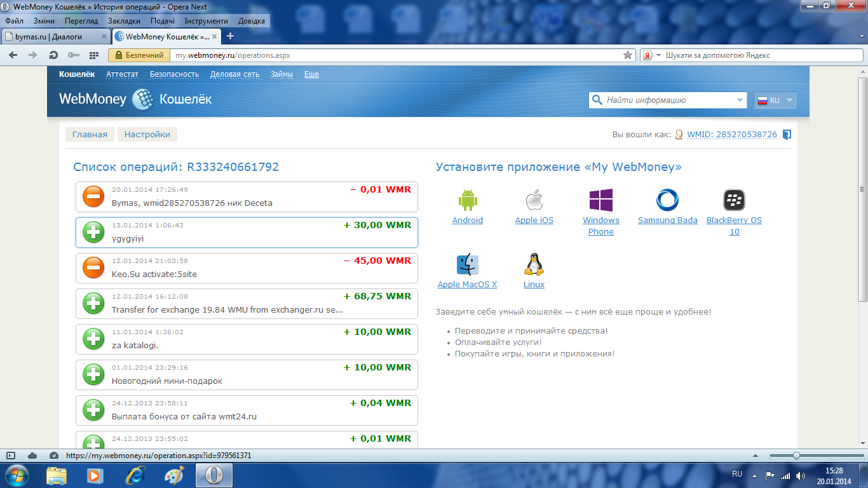Expand the 'Найти информацию' search dropdown arrow

(x=740, y=100)
